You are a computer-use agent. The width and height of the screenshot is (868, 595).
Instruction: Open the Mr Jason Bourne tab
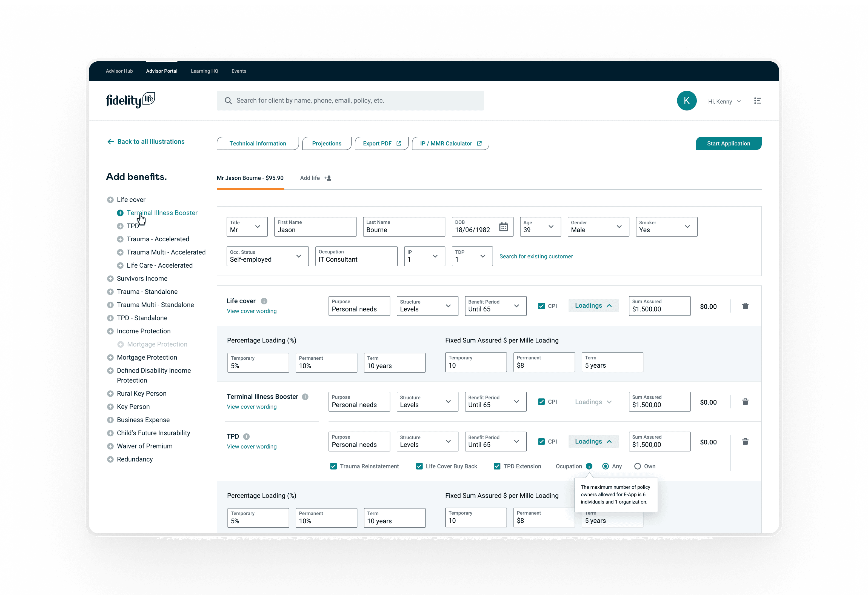point(250,178)
